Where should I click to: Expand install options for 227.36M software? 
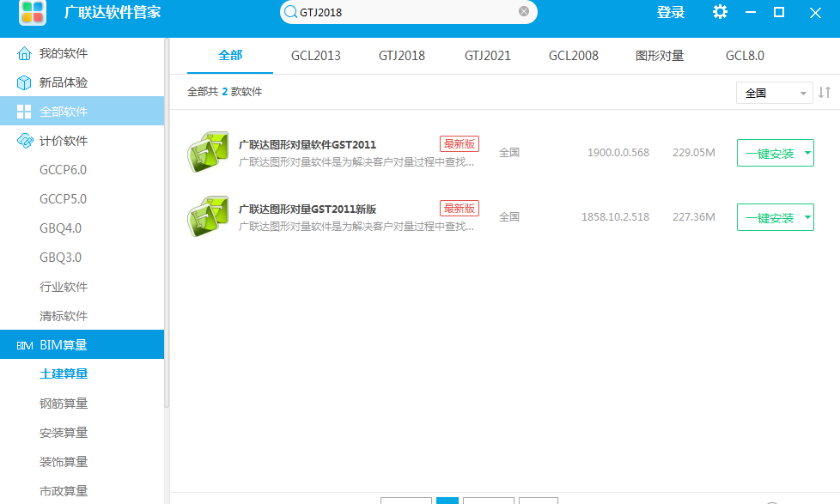pyautogui.click(x=807, y=217)
